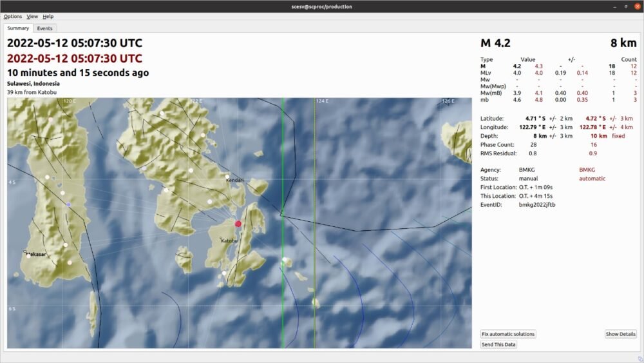Image resolution: width=644 pixels, height=363 pixels.
Task: Click the red 'automatic' status value
Action: (592, 179)
